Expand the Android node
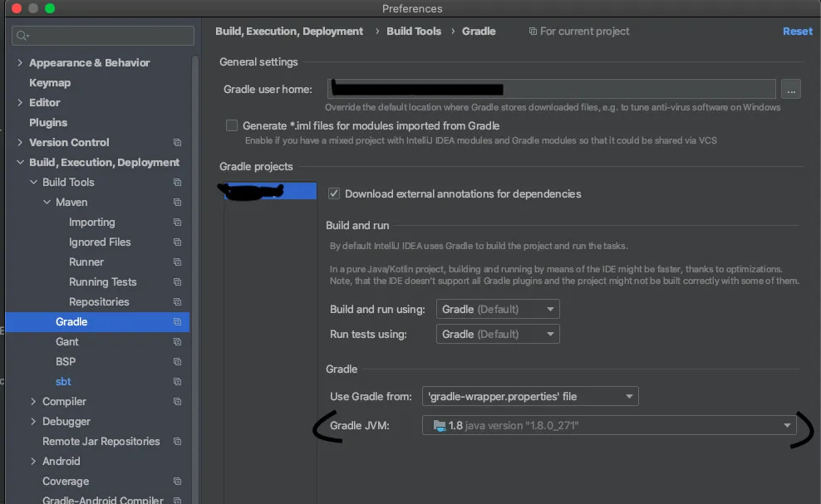This screenshot has height=504, width=821. 33,461
